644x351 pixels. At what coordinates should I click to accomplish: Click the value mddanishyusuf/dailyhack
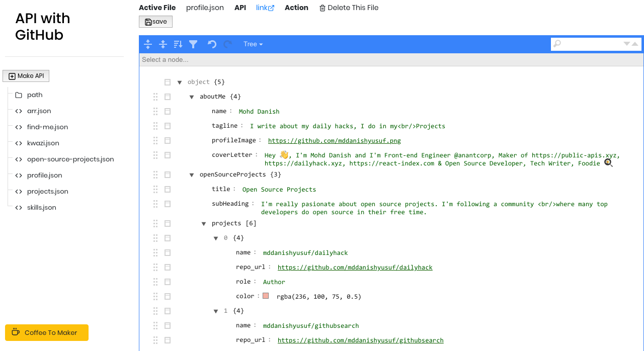tap(305, 253)
